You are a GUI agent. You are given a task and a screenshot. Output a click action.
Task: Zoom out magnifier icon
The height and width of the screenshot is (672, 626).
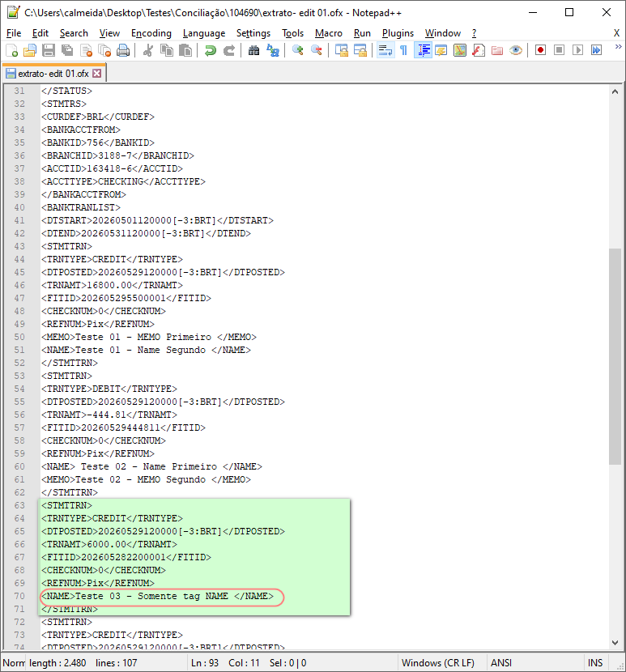coord(317,50)
